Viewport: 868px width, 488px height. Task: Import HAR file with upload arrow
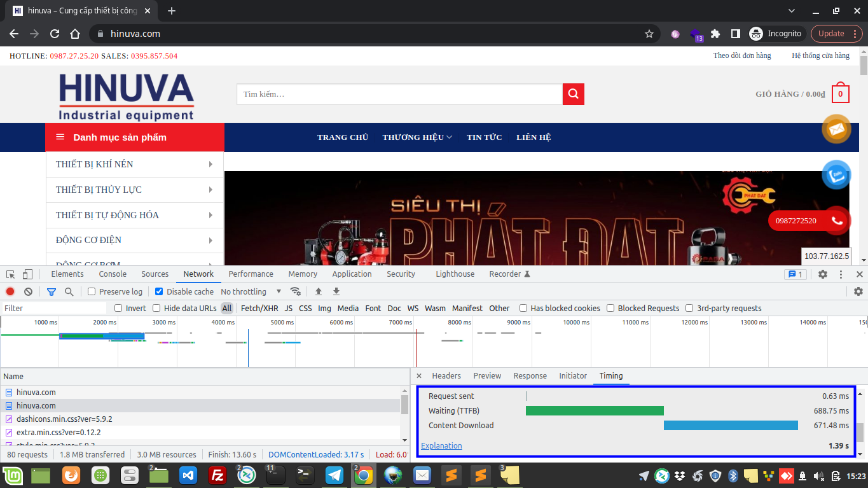click(x=319, y=291)
